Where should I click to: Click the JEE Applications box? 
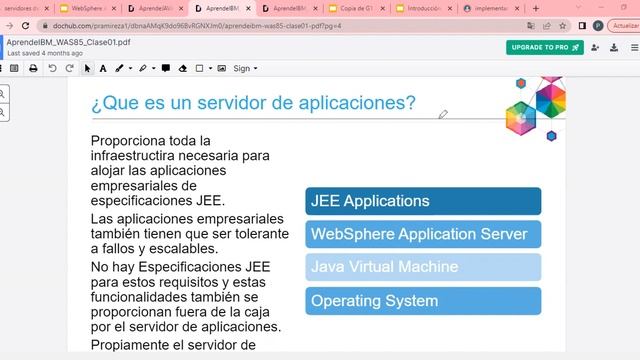pyautogui.click(x=423, y=201)
